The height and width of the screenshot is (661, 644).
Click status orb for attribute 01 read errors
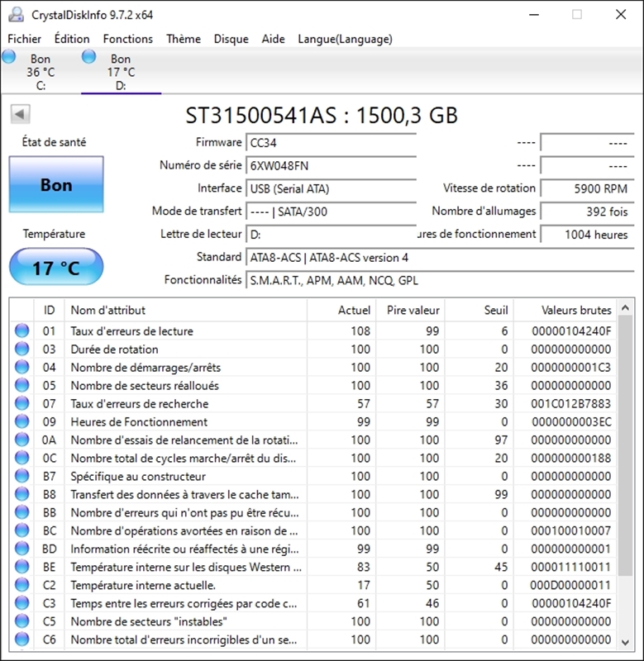click(21, 331)
